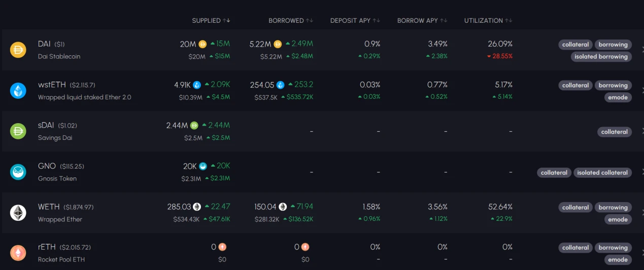The image size is (644, 270).
Task: Click the GNO isolated collateral tag
Action: pos(602,173)
